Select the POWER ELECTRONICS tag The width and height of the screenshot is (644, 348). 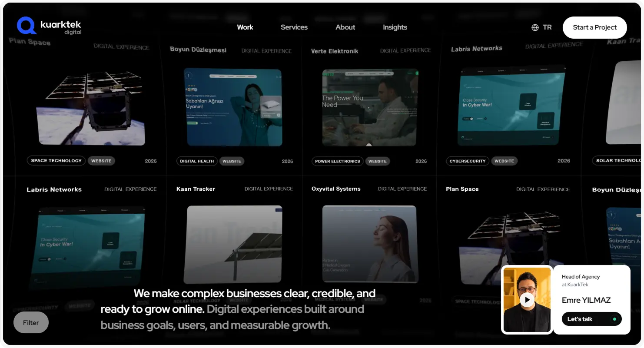pos(338,161)
